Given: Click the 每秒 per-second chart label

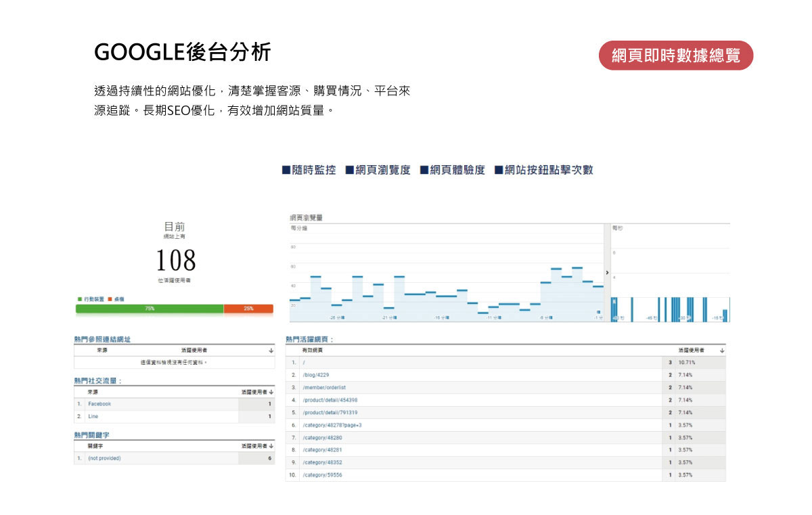Looking at the screenshot, I should click(617, 229).
